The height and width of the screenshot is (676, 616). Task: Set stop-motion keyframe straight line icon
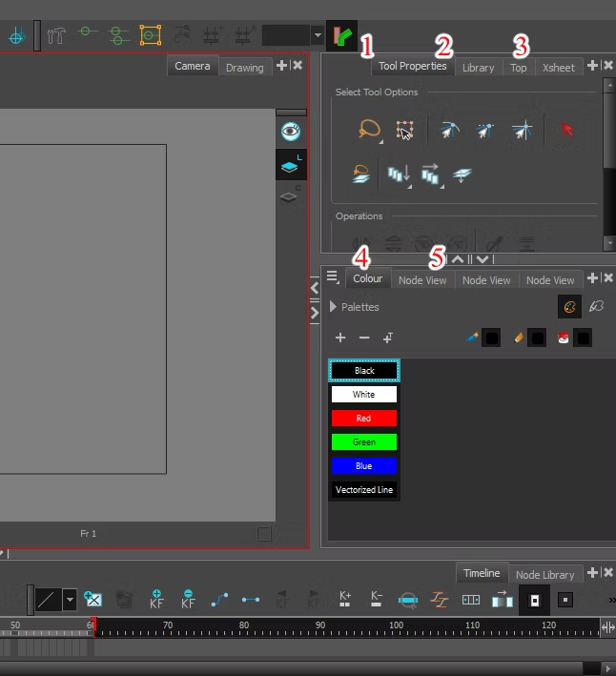click(251, 600)
